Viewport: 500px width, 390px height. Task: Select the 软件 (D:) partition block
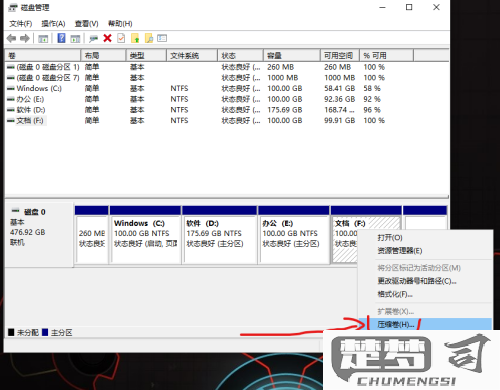(x=220, y=235)
